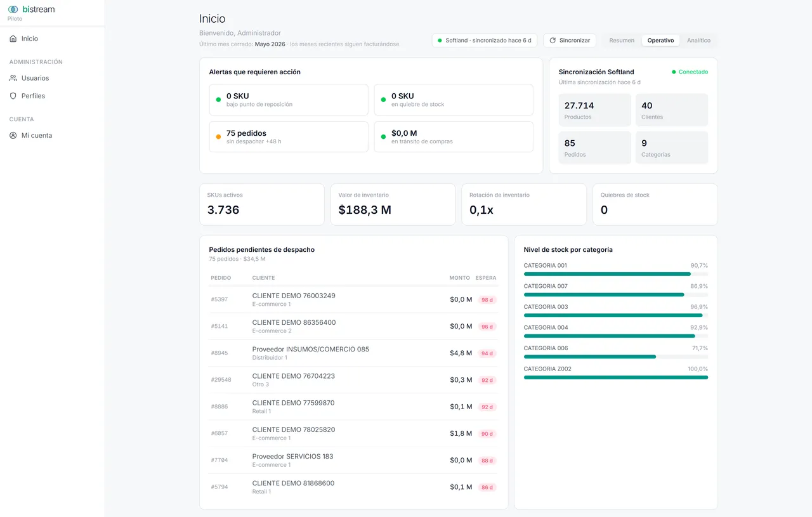Click the refresh icon in Sincronizar button
The height and width of the screenshot is (517, 812).
[553, 41]
